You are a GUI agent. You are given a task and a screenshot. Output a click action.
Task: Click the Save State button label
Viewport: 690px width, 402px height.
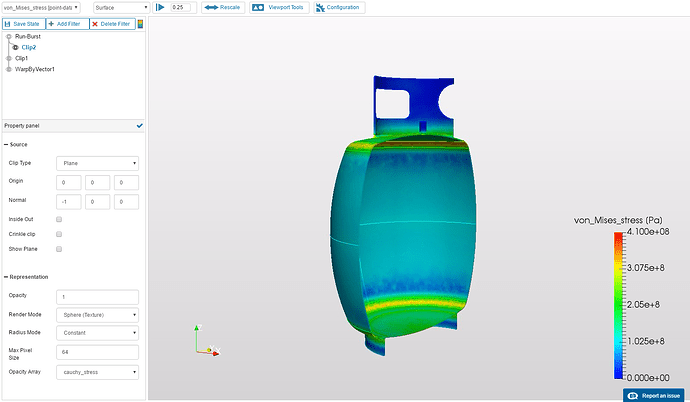[26, 24]
